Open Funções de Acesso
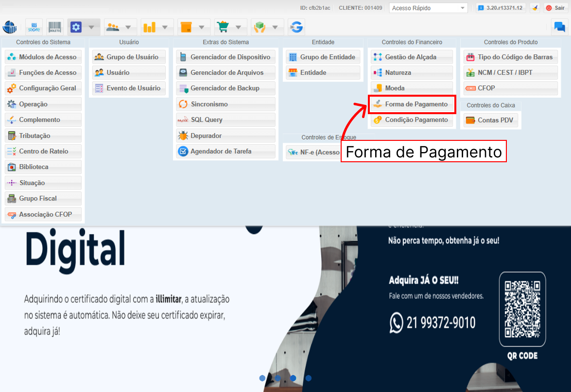Viewport: 571px width, 392px height. [x=43, y=72]
